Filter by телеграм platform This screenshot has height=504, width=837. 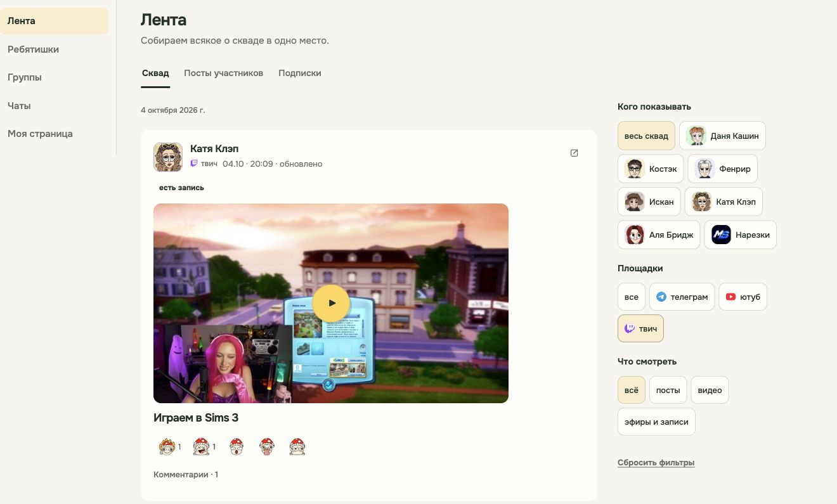point(682,297)
